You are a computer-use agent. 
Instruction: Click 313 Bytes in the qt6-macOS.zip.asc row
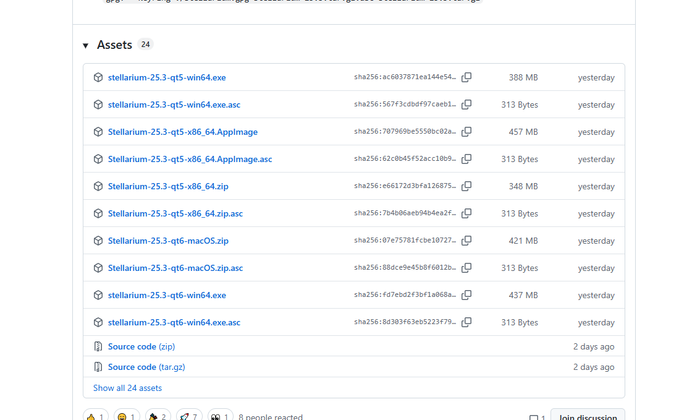(520, 268)
